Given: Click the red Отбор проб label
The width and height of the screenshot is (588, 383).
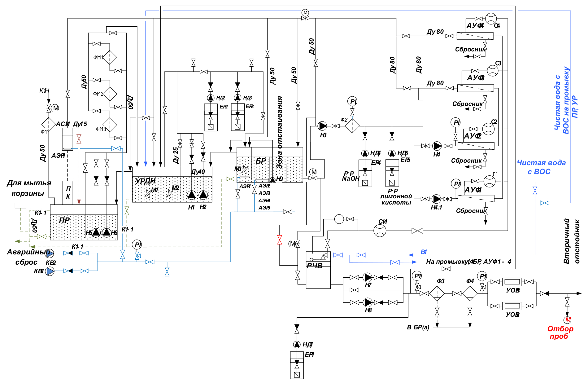Looking at the screenshot, I should pyautogui.click(x=560, y=332).
